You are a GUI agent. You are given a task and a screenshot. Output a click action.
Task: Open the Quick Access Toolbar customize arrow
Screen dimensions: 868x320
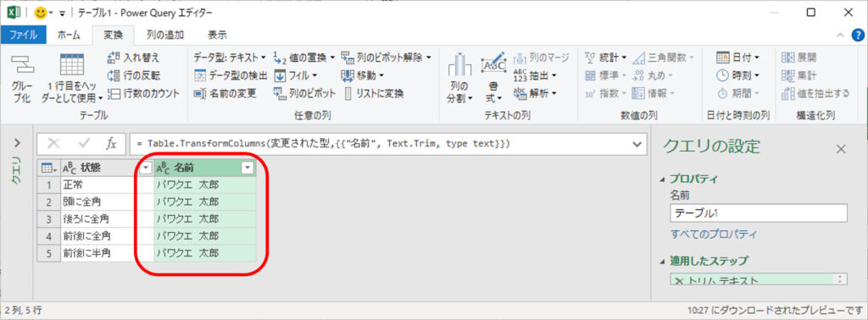tap(62, 13)
